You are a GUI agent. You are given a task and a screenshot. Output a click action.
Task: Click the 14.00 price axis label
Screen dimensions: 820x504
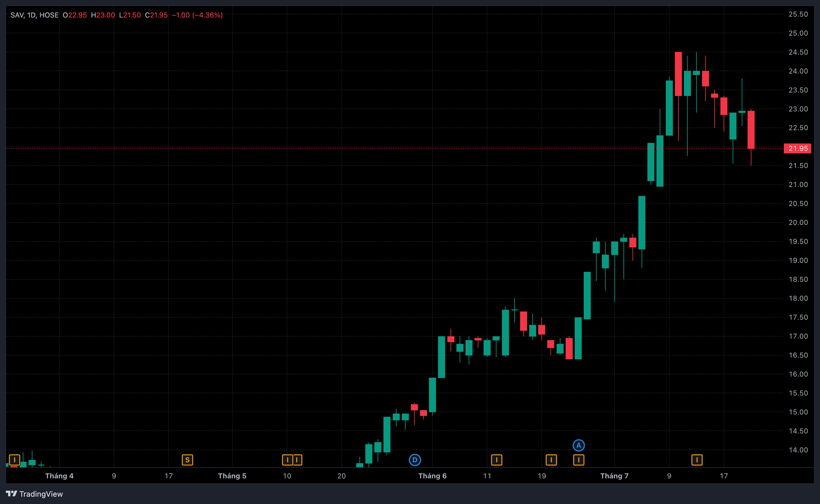pos(798,450)
